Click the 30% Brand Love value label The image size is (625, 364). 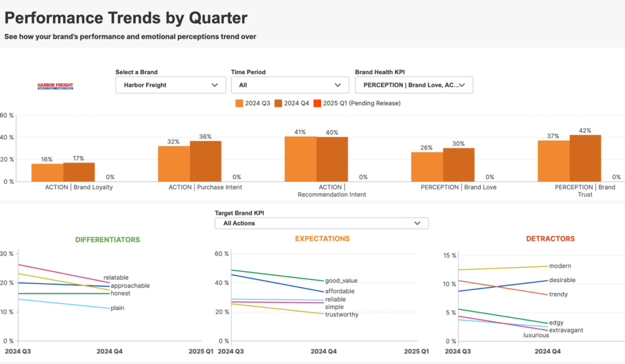click(458, 144)
